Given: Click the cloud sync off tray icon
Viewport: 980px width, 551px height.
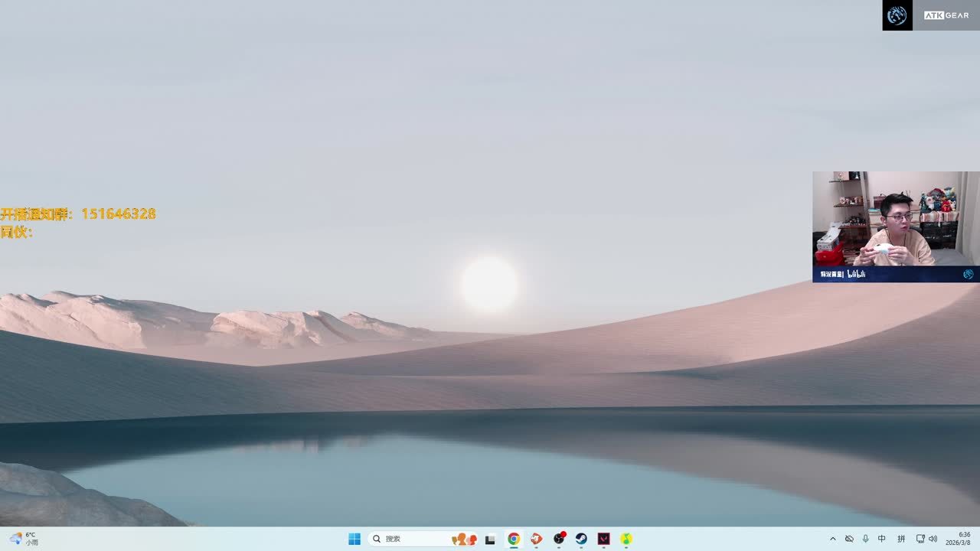Looking at the screenshot, I should (x=849, y=539).
